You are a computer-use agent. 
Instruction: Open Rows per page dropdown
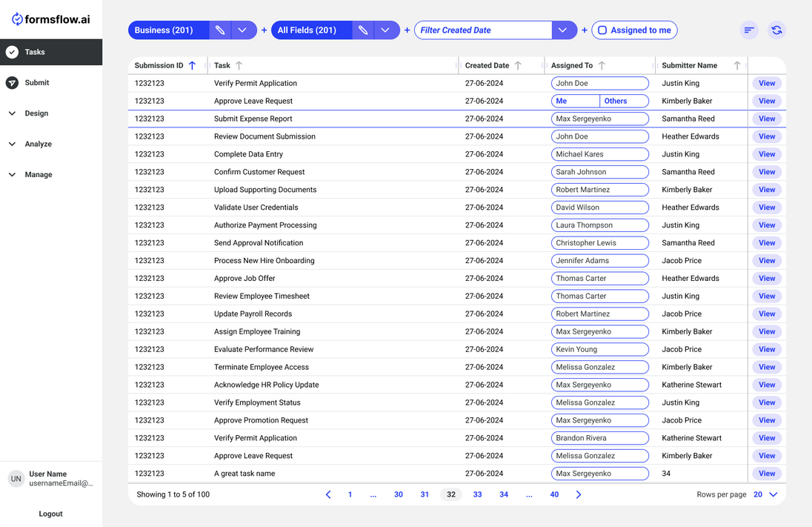pyautogui.click(x=765, y=494)
